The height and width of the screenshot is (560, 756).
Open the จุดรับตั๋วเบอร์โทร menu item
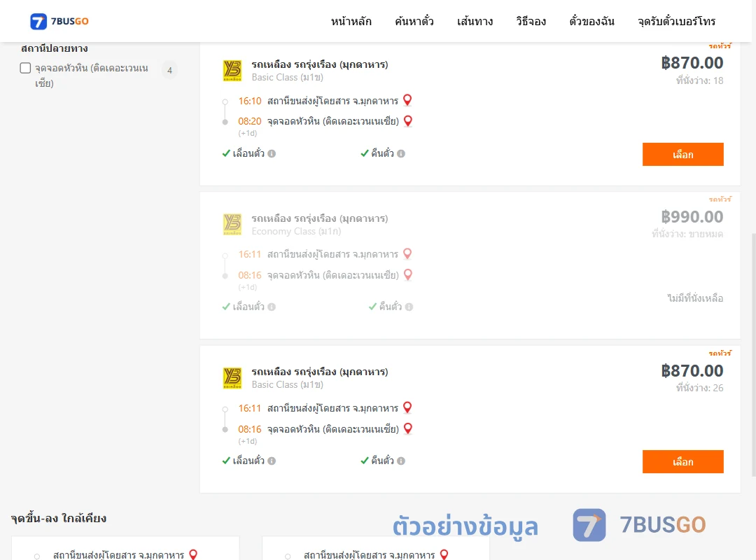coord(676,21)
